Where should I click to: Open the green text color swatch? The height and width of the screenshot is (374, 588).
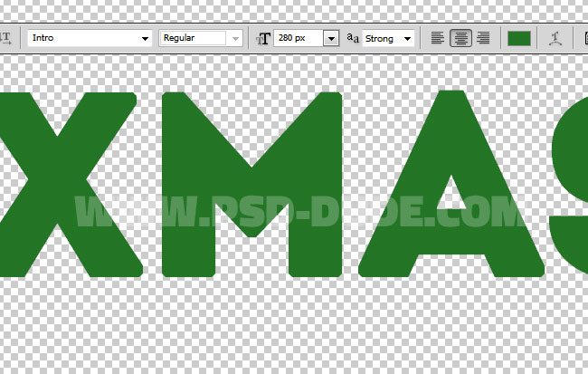pos(519,38)
